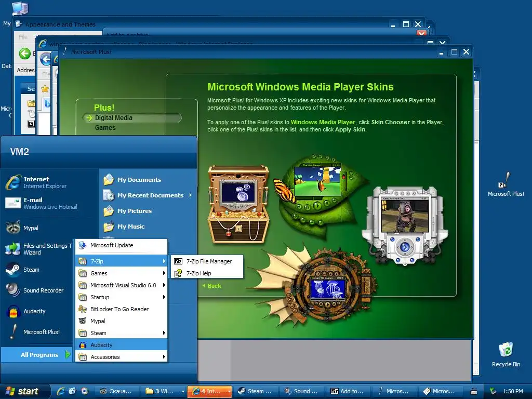Image resolution: width=532 pixels, height=399 pixels.
Task: Click the Back link in Plus! window
Action: click(x=212, y=286)
